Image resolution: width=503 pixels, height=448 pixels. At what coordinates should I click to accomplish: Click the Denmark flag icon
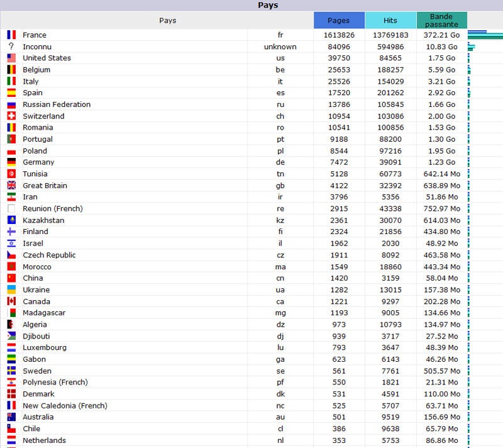tap(11, 394)
